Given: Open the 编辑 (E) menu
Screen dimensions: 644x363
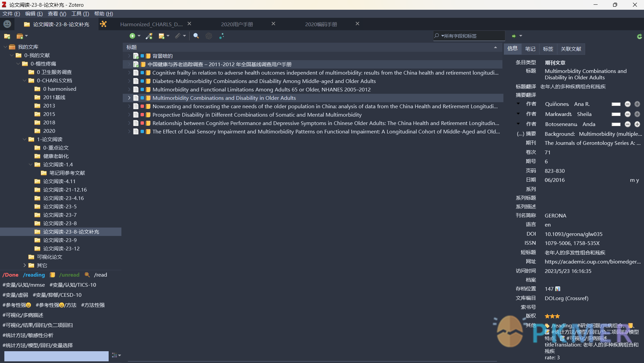Looking at the screenshot, I should tap(34, 14).
